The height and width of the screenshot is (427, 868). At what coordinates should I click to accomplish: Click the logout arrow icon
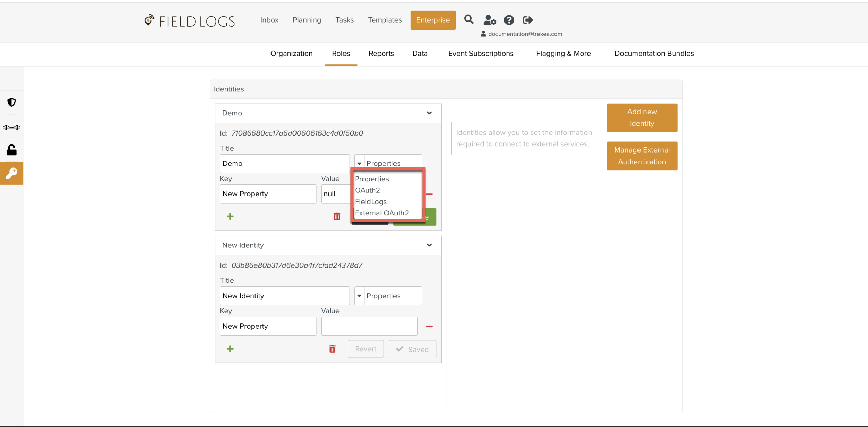(527, 20)
